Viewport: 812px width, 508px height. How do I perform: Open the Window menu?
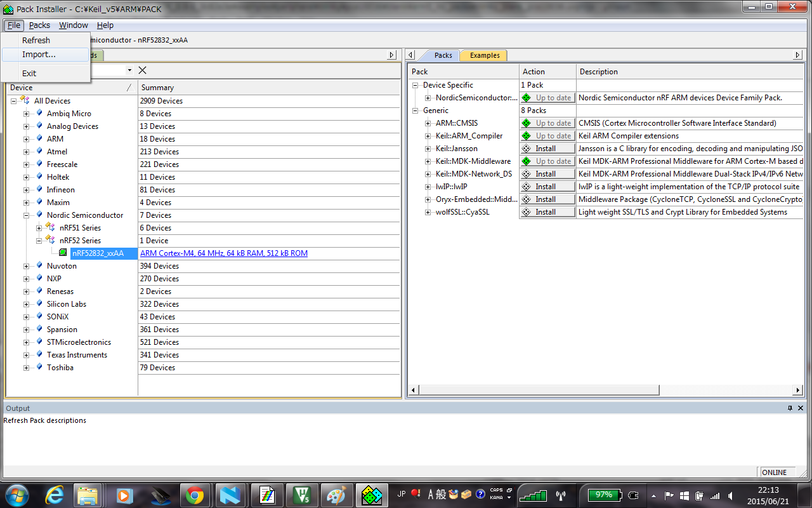[x=74, y=25]
